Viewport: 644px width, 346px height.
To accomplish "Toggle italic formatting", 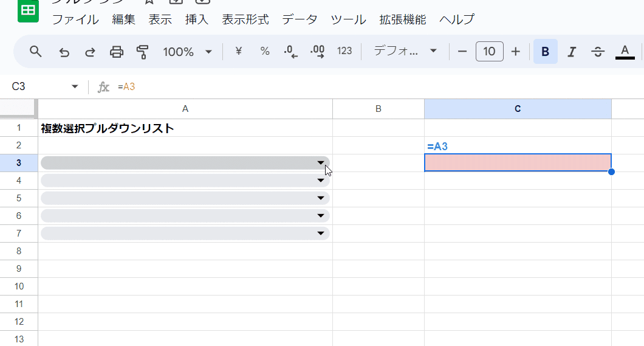I will [x=571, y=51].
